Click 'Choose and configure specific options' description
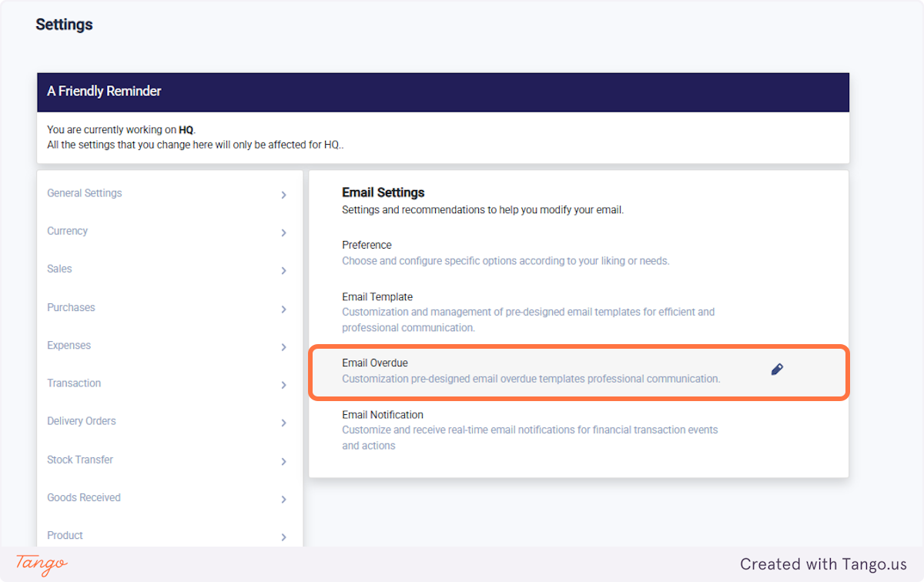This screenshot has width=924, height=582. [x=506, y=261]
